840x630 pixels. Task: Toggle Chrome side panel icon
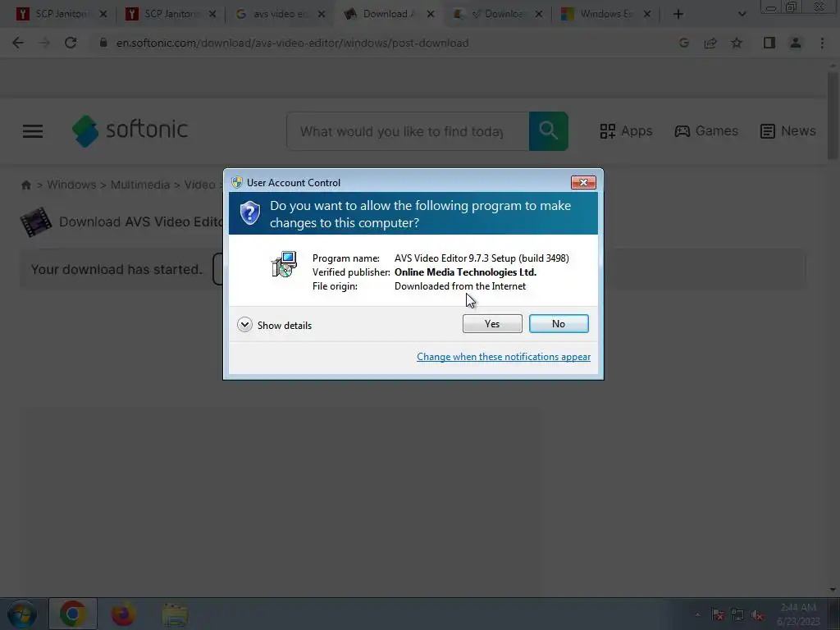(x=769, y=43)
